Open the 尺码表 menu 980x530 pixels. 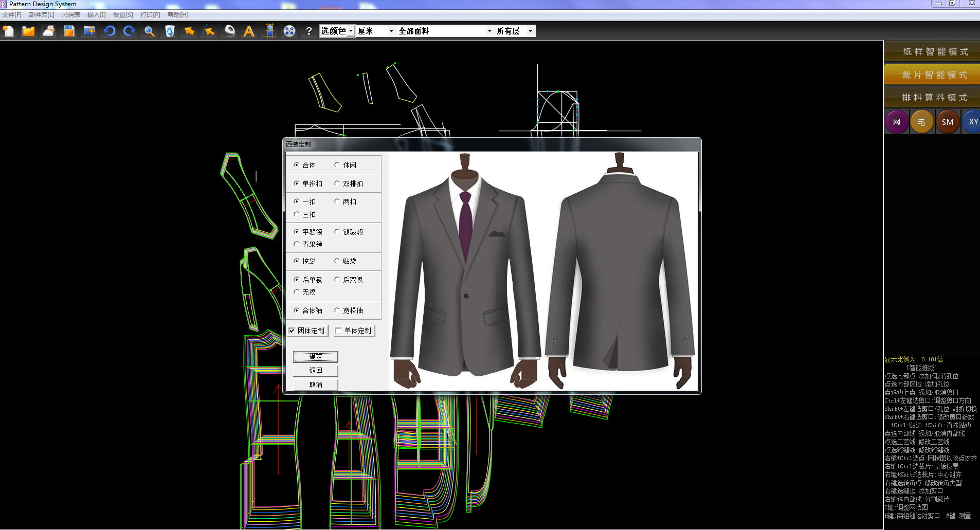pyautogui.click(x=71, y=15)
